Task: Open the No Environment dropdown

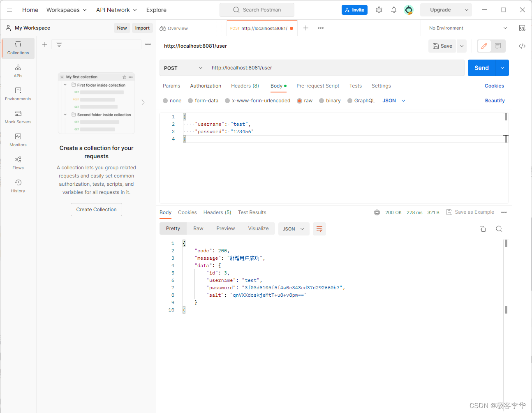Action: [468, 28]
